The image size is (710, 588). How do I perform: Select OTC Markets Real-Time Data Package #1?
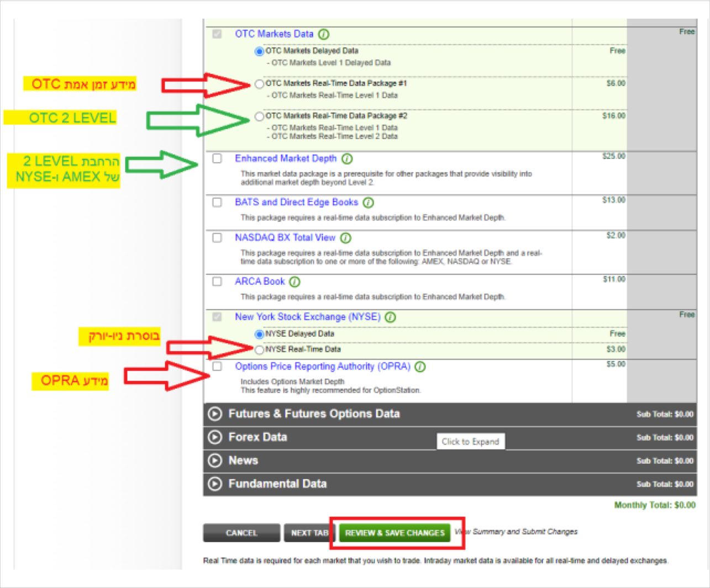(259, 84)
